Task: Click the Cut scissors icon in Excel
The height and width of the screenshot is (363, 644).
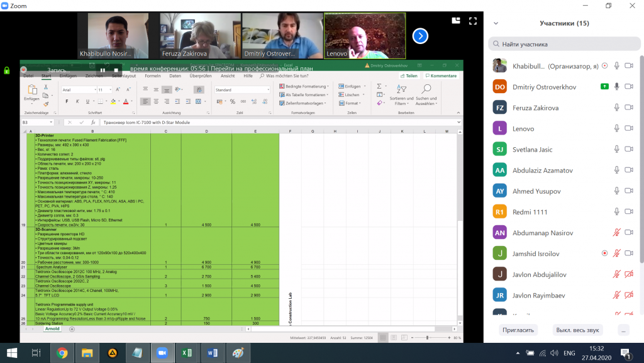Action: 45,87
